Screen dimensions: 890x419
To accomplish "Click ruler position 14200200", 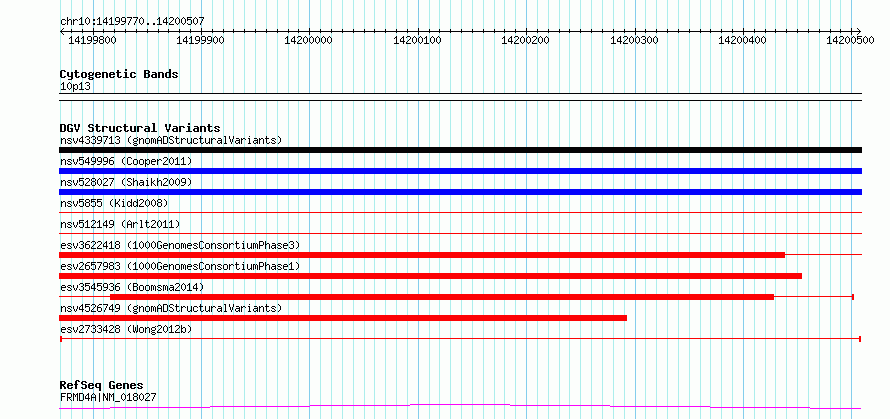I will pyautogui.click(x=526, y=40).
